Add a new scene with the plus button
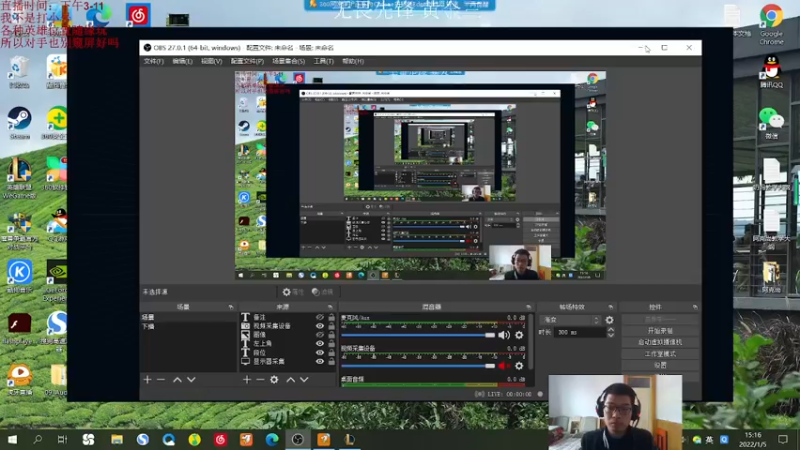Viewport: 800px width, 450px height. (147, 380)
